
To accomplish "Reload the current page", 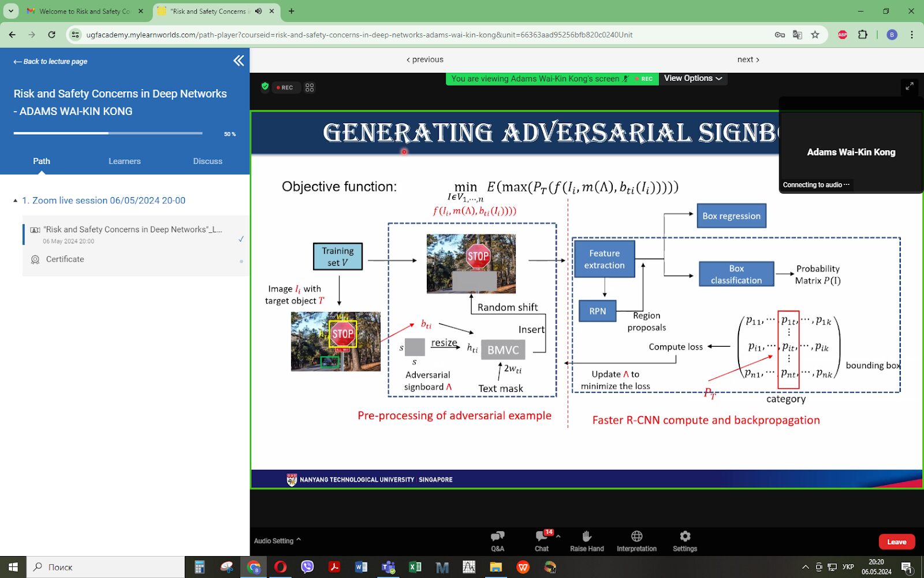I will pyautogui.click(x=51, y=35).
